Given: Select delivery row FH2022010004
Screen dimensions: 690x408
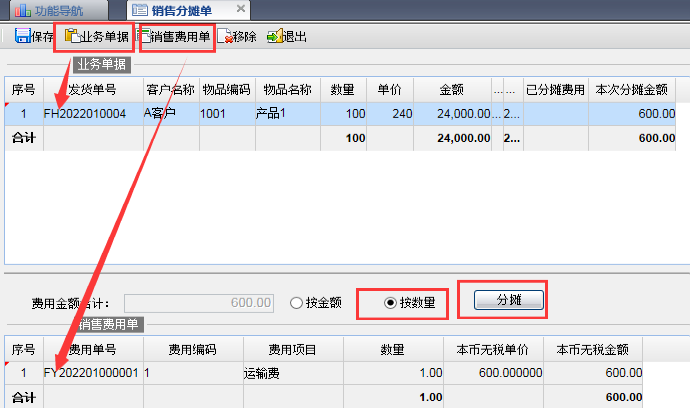Looking at the screenshot, I should click(x=85, y=114).
